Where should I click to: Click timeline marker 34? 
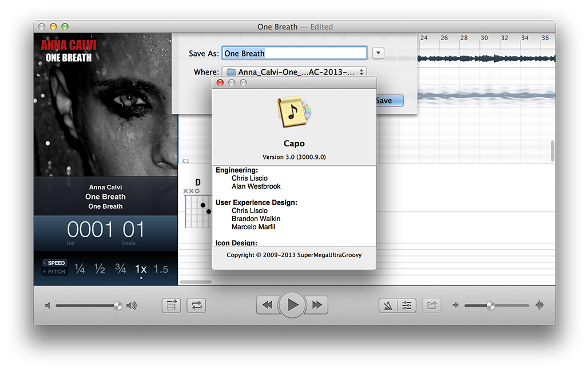point(525,38)
